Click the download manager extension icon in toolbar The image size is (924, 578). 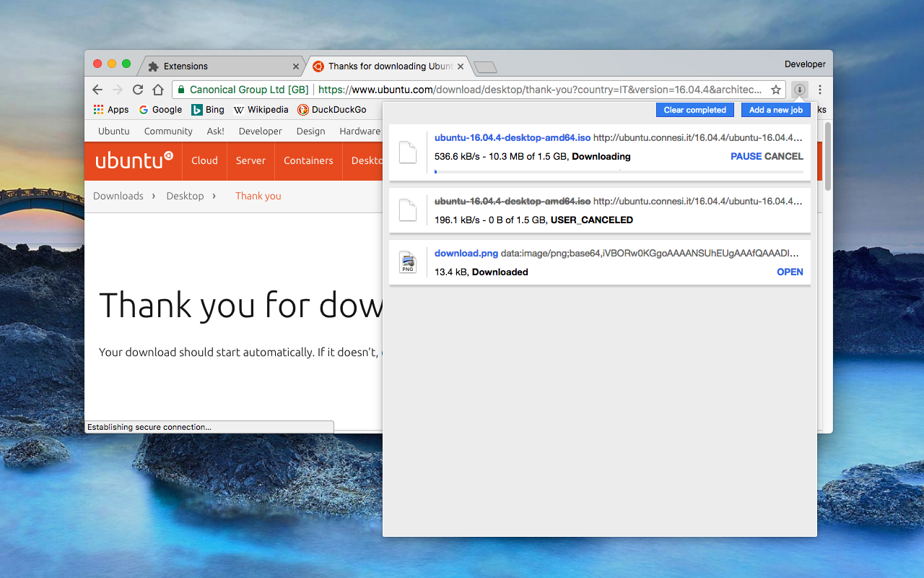coord(798,90)
